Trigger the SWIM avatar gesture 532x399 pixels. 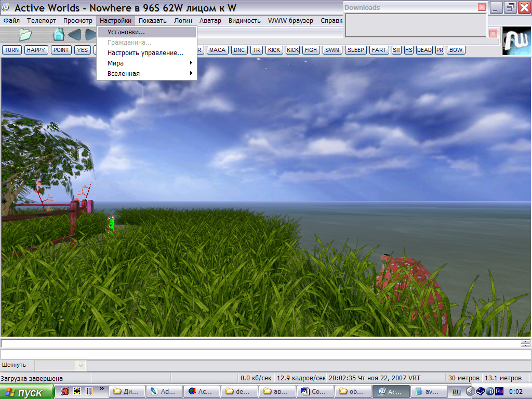[x=332, y=50]
